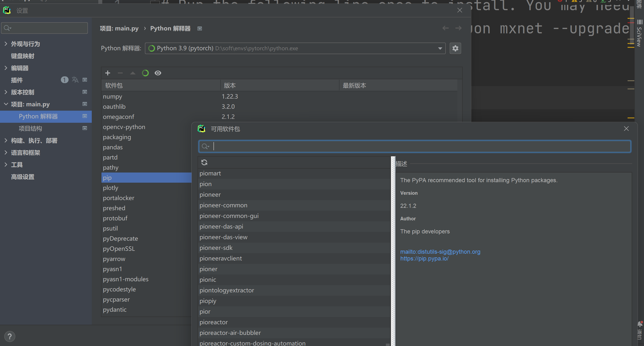Click project icon beside 版本控制
The image size is (644, 346).
pyautogui.click(x=85, y=92)
